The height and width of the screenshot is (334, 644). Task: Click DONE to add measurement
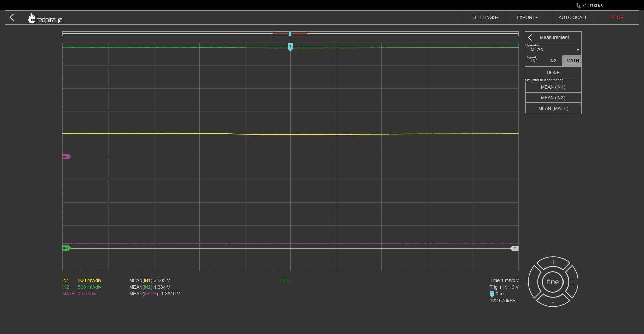pos(553,73)
